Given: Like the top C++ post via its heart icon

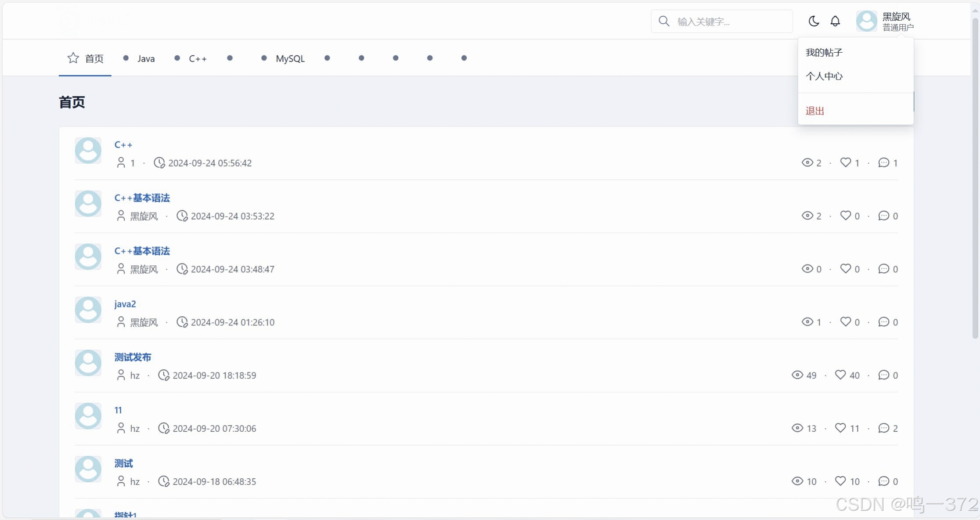Looking at the screenshot, I should (x=845, y=162).
